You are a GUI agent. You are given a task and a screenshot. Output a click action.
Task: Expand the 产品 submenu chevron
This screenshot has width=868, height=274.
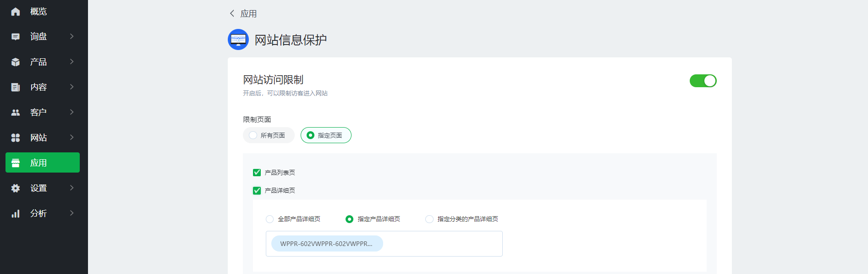coord(72,62)
